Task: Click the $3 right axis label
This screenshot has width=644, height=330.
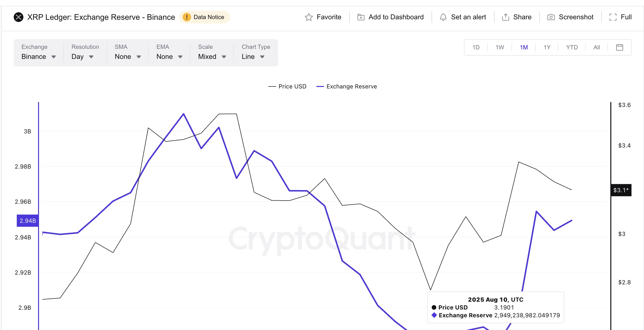Action: click(622, 234)
